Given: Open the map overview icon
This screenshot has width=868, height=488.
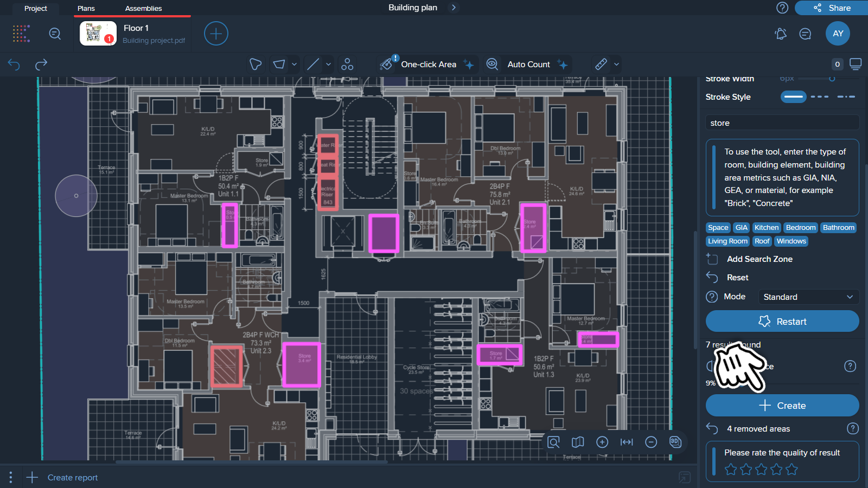Looking at the screenshot, I should click(x=578, y=442).
